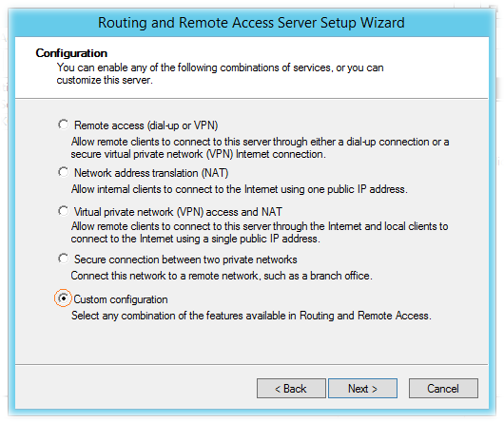504x423 pixels.
Task: Click the Routing and Remote Access wizard title bar
Action: point(251,23)
